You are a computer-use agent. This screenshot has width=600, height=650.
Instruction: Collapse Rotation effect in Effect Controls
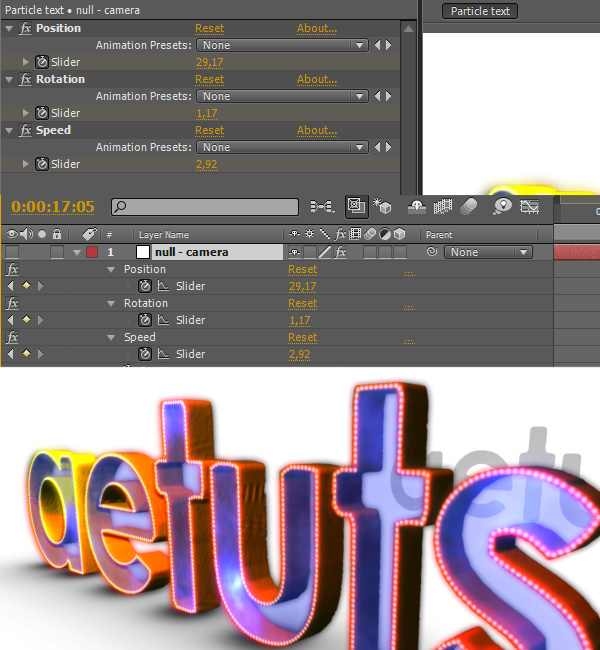9,79
